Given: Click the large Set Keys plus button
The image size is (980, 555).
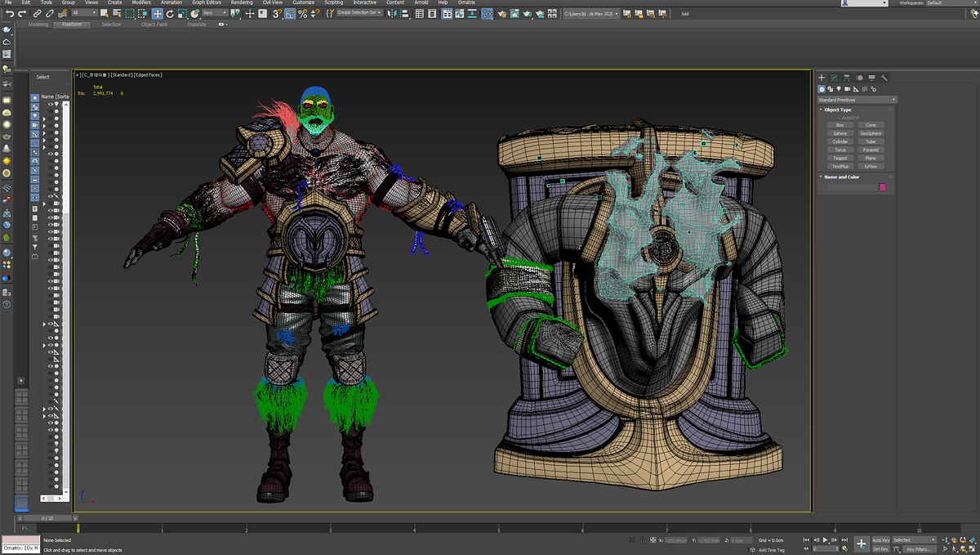Looking at the screenshot, I should [x=861, y=544].
